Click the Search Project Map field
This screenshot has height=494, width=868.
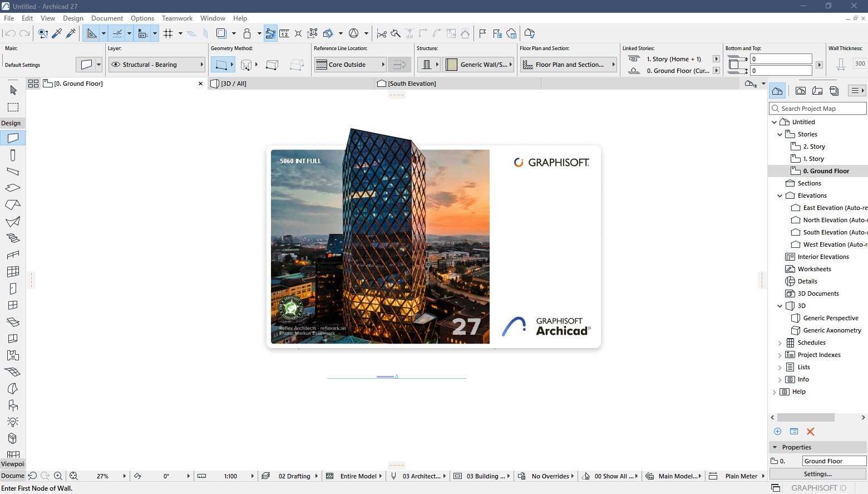click(x=818, y=108)
